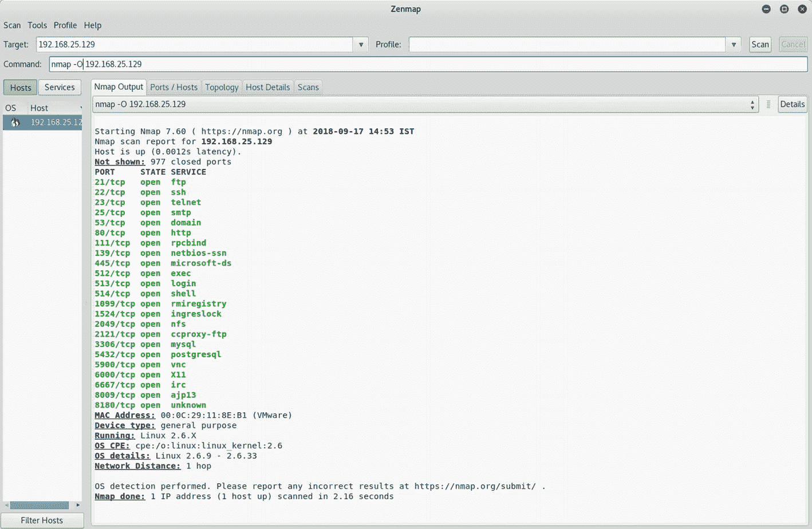Click the Details button
The width and height of the screenshot is (812, 529).
793,104
